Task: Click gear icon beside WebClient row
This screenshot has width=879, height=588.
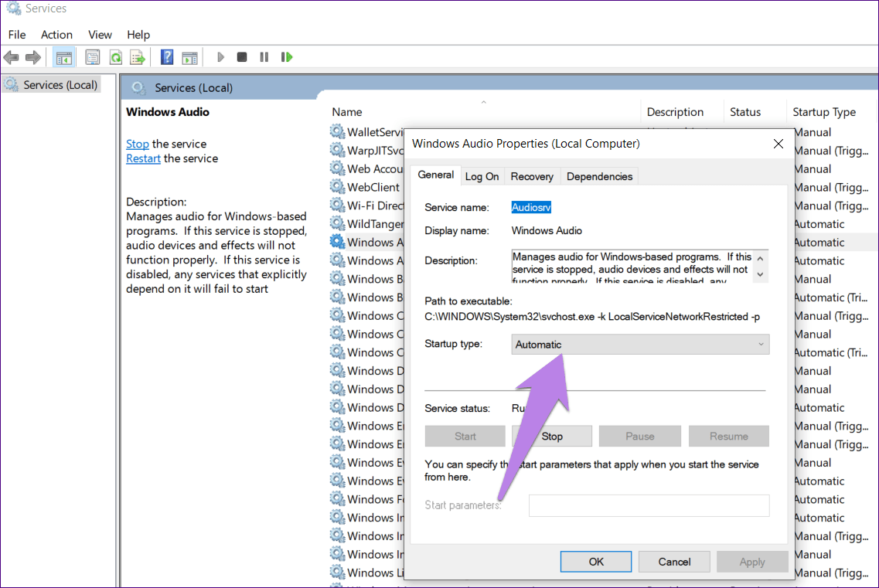Action: [x=337, y=187]
